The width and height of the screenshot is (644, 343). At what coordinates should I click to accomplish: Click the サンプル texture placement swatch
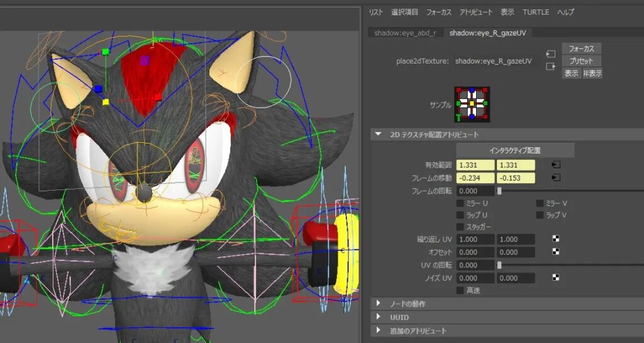472,104
